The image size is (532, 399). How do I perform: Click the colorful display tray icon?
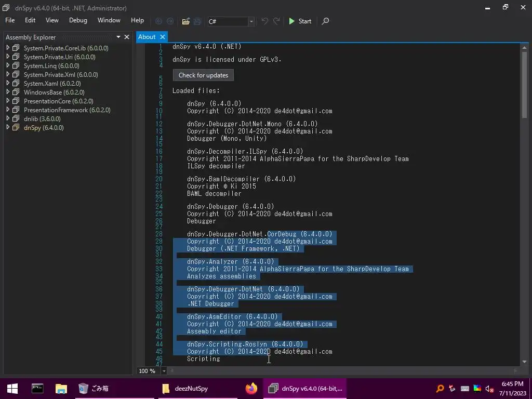(x=477, y=389)
